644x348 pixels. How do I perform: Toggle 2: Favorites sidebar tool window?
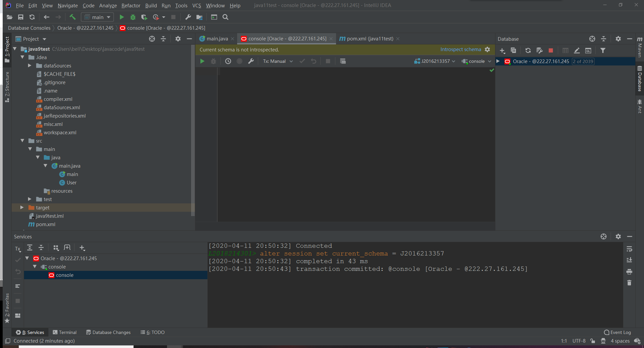coord(7,308)
